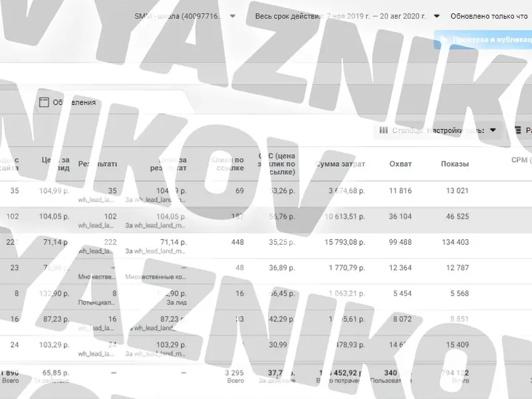Click the CPC (цена за клик по ссылке) header
532x399 pixels.
pyautogui.click(x=276, y=164)
